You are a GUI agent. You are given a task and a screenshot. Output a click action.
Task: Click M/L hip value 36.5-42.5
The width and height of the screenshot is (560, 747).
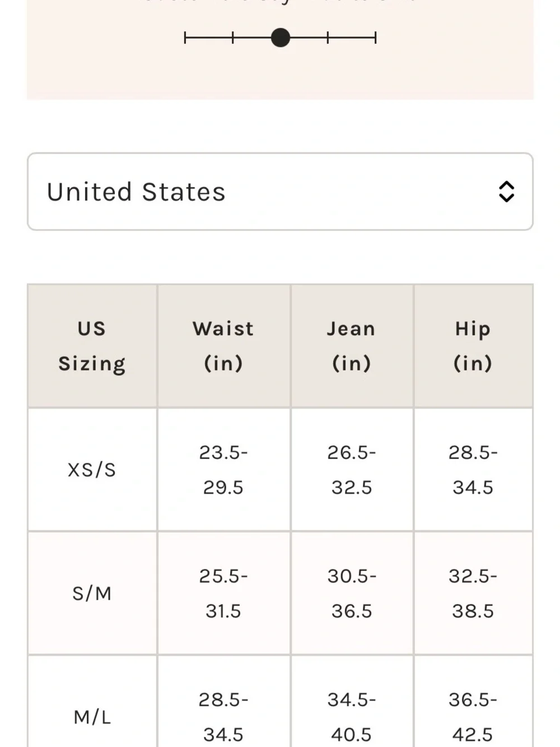click(473, 717)
